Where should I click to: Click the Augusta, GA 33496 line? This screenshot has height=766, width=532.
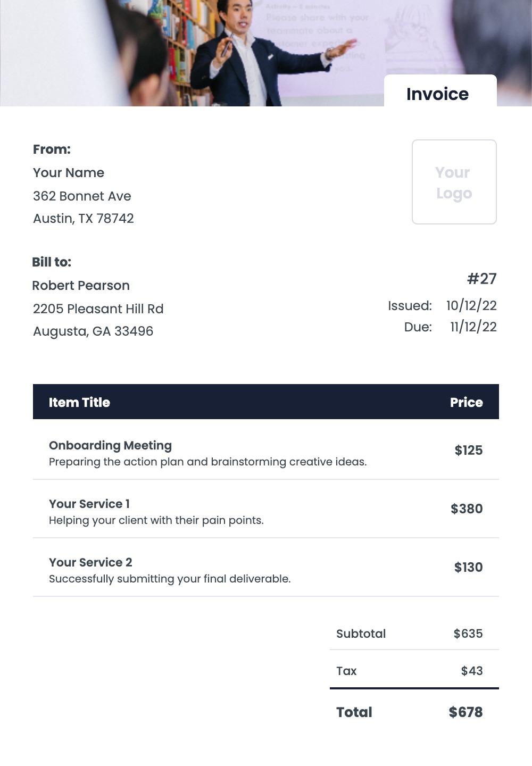point(93,331)
